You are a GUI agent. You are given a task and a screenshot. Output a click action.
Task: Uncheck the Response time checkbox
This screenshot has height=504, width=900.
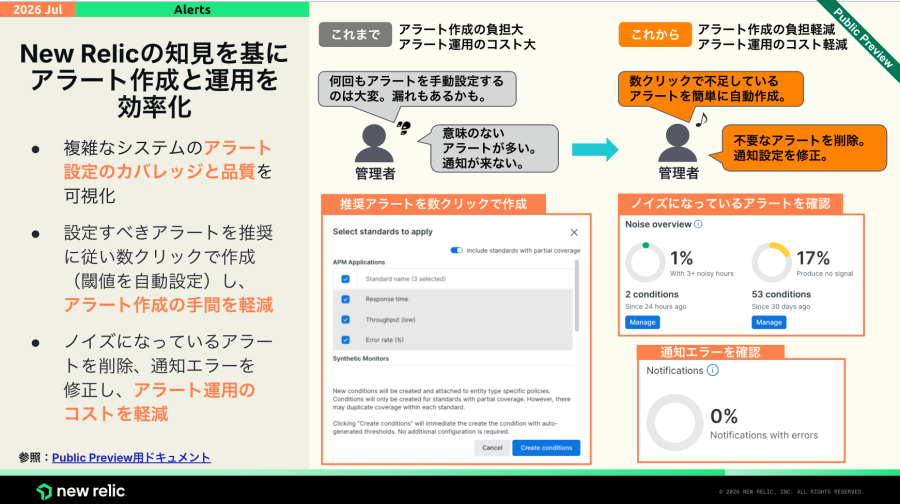[x=346, y=299]
